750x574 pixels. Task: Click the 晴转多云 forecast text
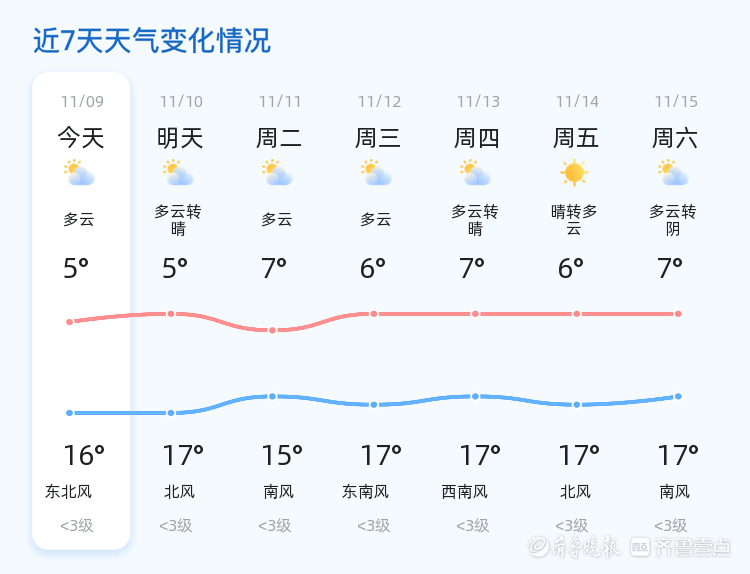point(574,220)
